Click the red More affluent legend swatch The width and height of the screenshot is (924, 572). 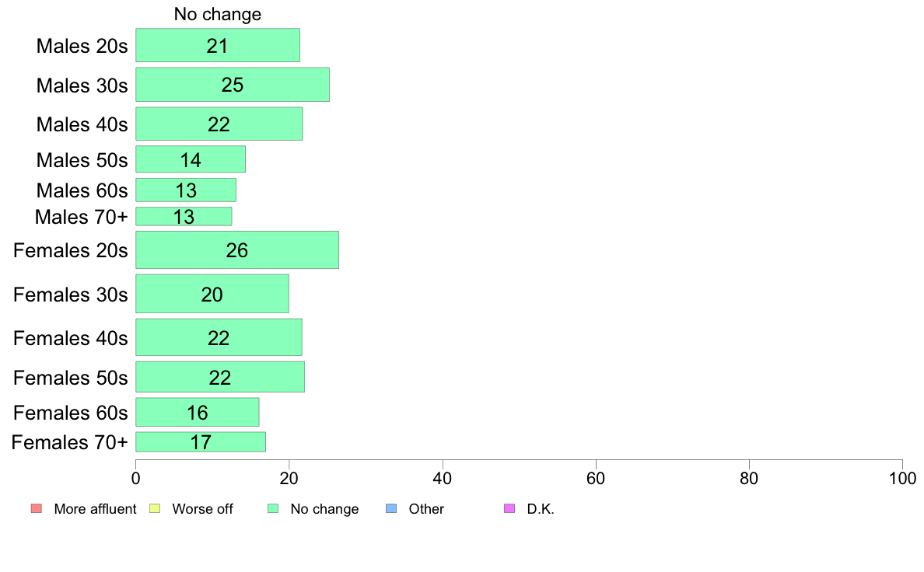[x=37, y=508]
